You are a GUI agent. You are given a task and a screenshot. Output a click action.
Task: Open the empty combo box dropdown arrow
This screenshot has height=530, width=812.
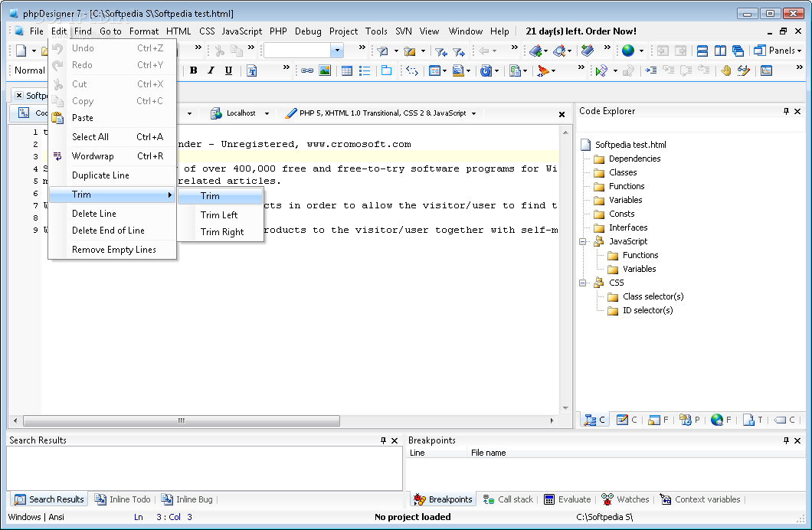[x=337, y=51]
